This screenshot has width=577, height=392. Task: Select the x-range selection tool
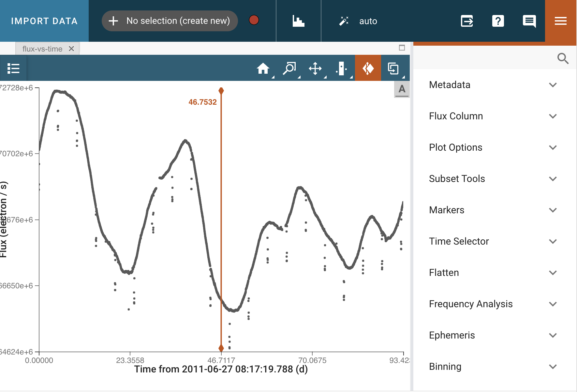pyautogui.click(x=341, y=68)
